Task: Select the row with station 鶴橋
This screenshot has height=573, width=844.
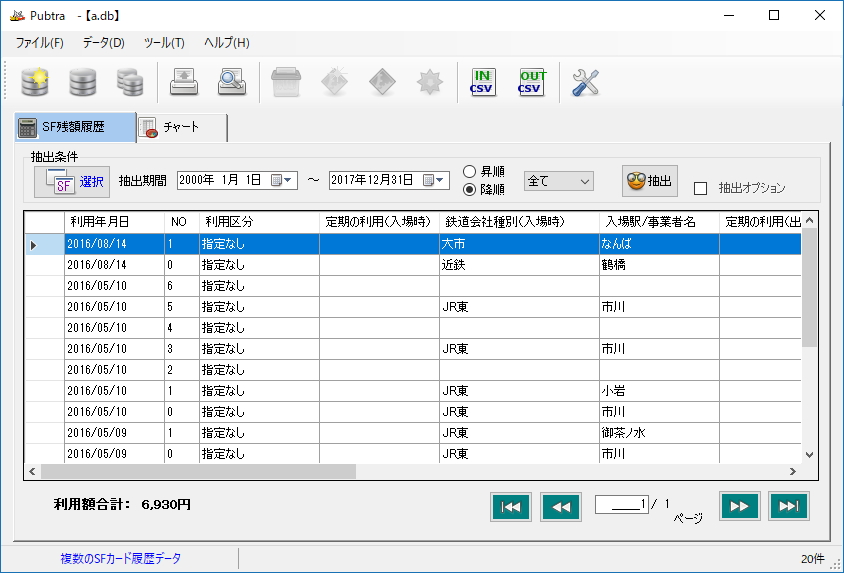Action: point(413,265)
